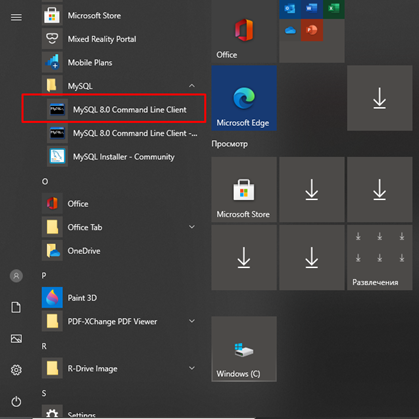Click the Office tile
Image resolution: width=419 pixels, height=419 pixels.
244,31
